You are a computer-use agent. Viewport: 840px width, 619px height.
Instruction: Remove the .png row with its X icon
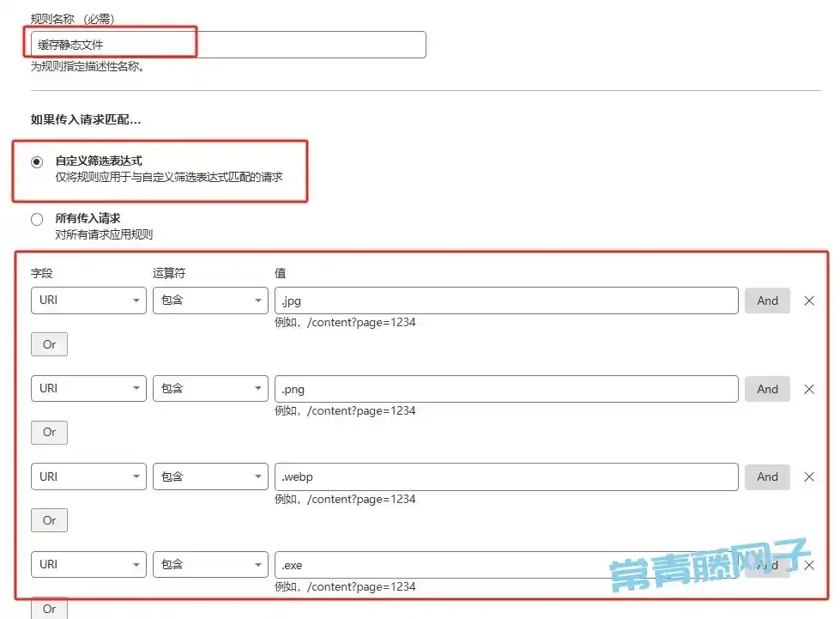[x=809, y=389]
